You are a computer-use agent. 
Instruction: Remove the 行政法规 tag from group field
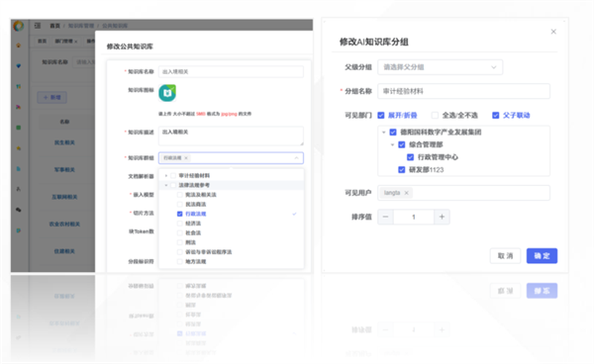click(x=186, y=158)
